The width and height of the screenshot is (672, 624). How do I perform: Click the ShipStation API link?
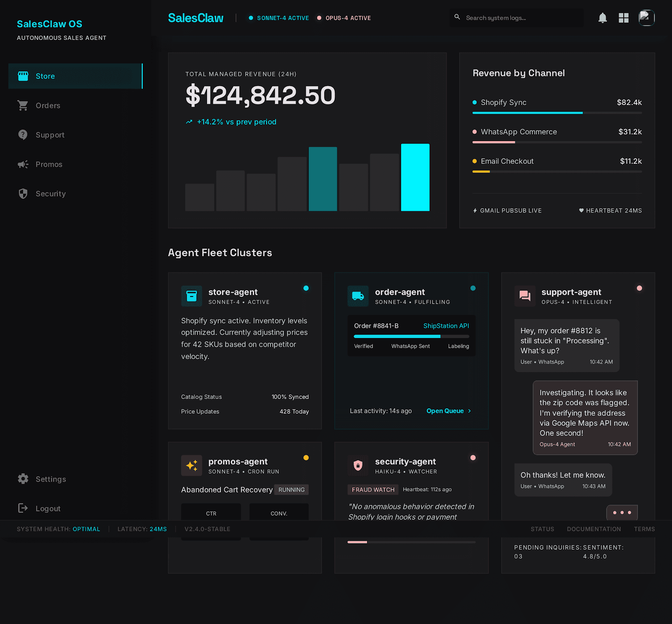click(x=446, y=325)
